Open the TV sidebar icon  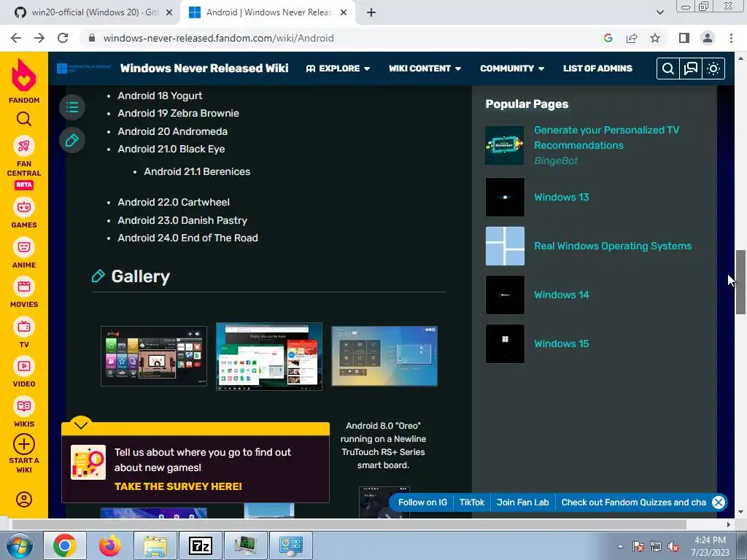24,327
